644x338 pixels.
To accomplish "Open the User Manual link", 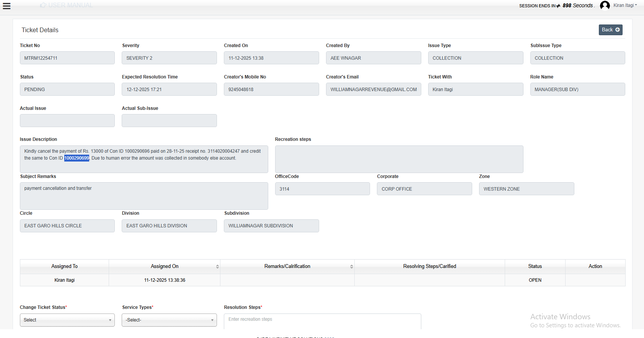I will click(x=67, y=5).
